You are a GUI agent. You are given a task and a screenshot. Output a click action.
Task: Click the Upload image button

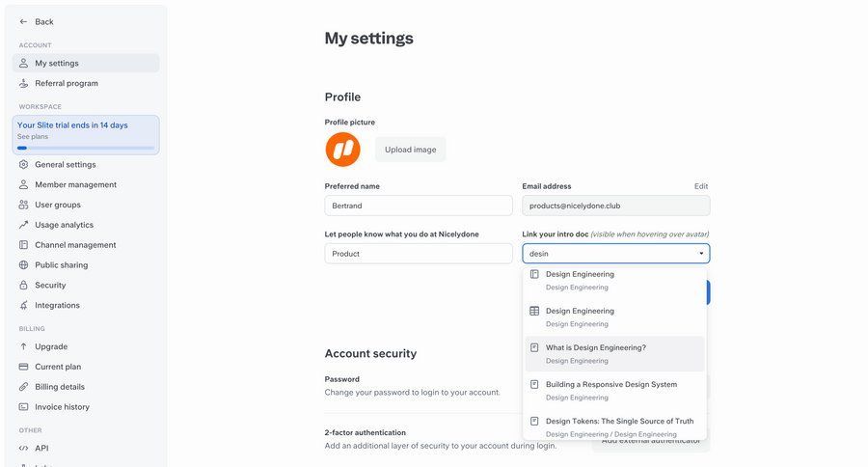click(x=410, y=150)
